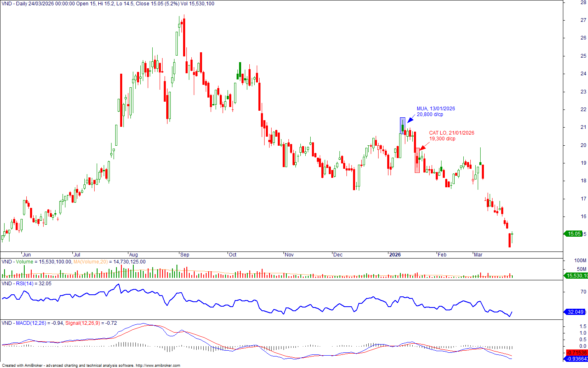Viewport: 588px width, 368px height.
Task: Select the red highlighted cut-loss candle box
Action: click(417, 160)
